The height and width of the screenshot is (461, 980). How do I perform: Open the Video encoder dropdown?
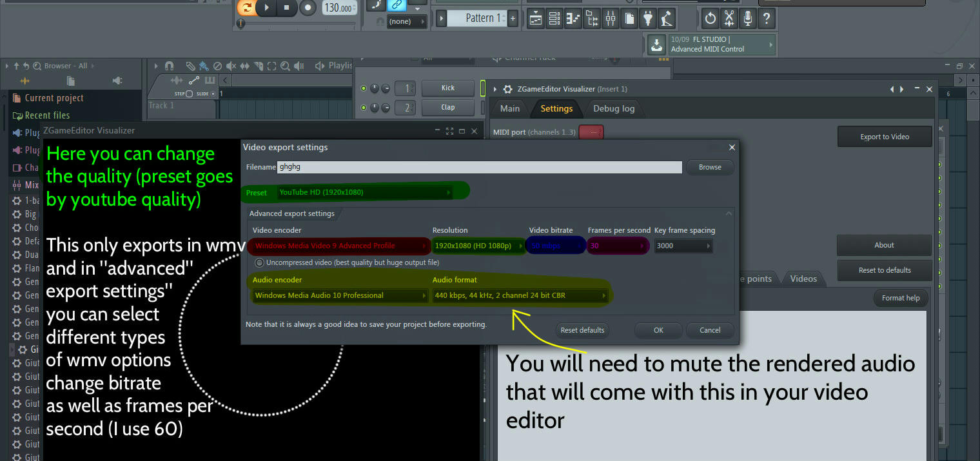coord(340,246)
